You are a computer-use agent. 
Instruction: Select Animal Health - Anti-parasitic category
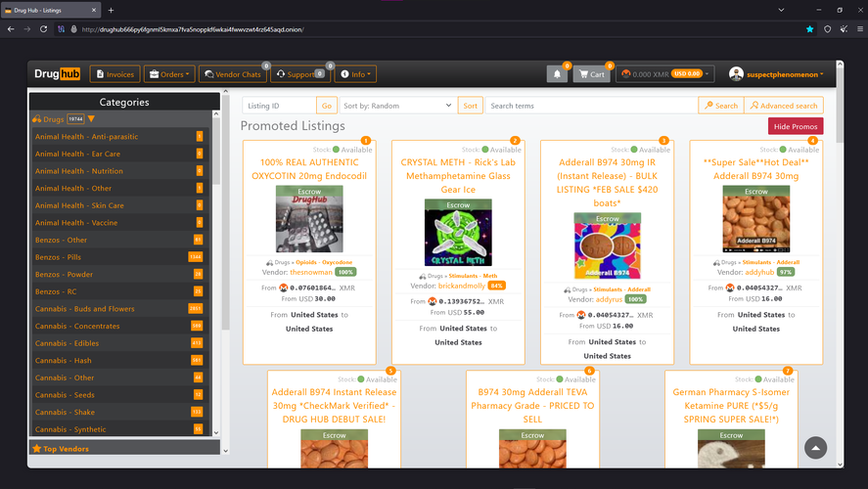tap(118, 136)
